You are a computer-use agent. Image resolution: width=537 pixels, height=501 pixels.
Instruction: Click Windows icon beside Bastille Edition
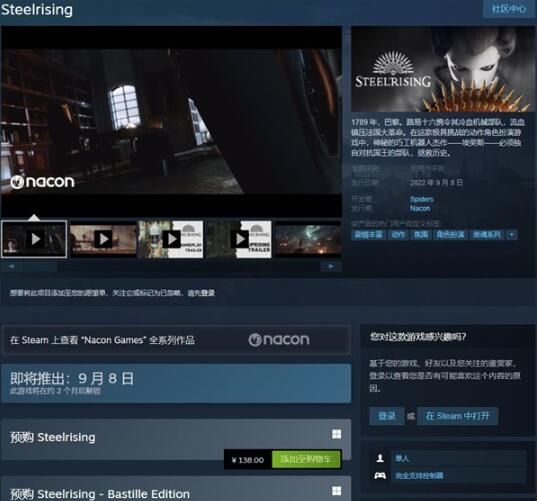[x=337, y=491]
